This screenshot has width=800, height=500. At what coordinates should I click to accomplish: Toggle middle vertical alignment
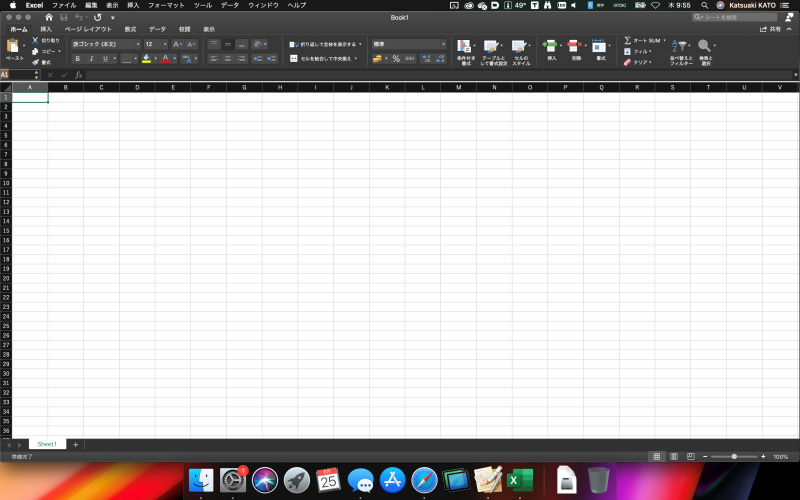point(228,44)
